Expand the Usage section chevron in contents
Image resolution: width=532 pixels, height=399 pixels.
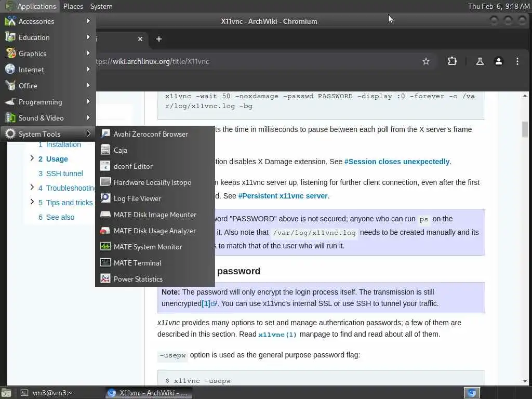pos(32,158)
